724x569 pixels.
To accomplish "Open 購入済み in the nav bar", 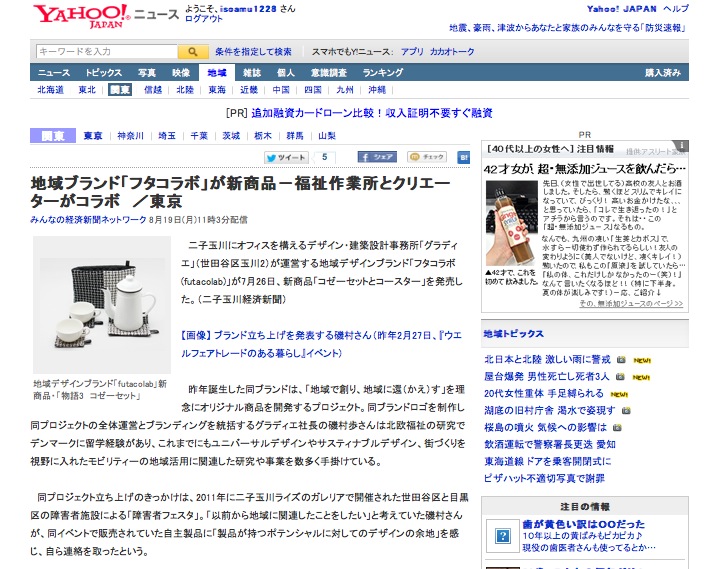I will click(x=663, y=73).
